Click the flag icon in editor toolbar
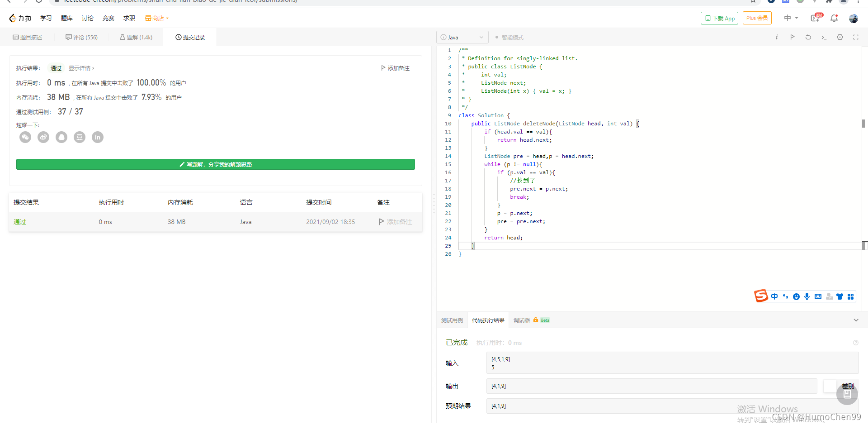The image size is (868, 425). point(793,37)
